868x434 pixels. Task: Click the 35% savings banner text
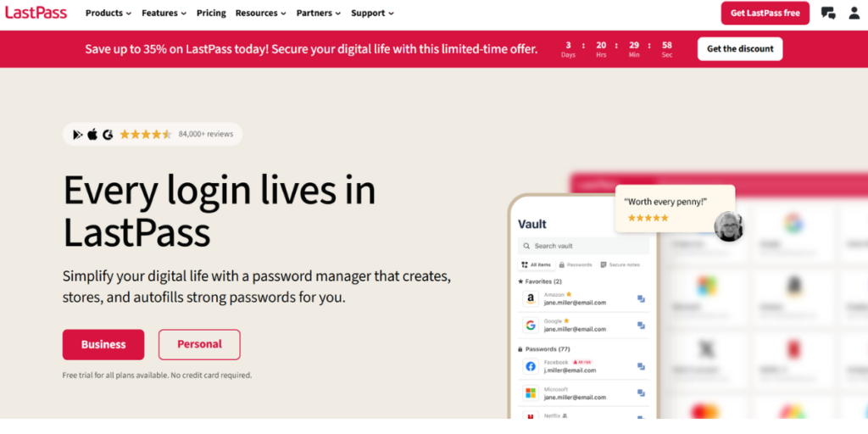tap(311, 48)
